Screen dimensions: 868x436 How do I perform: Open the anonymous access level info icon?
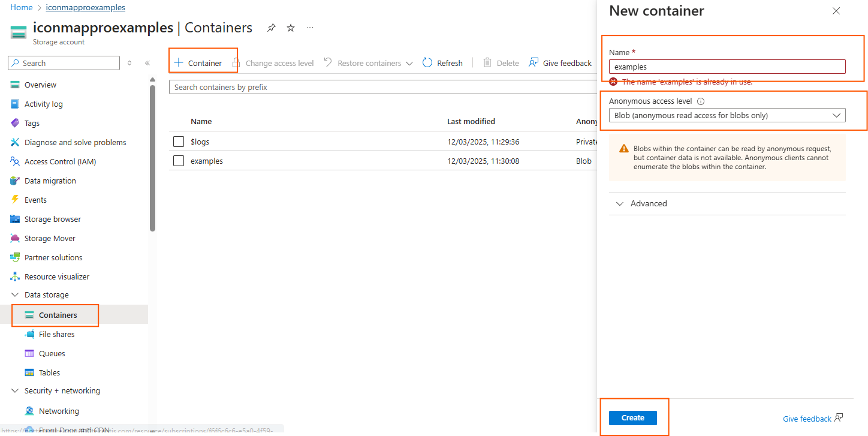[x=701, y=101]
